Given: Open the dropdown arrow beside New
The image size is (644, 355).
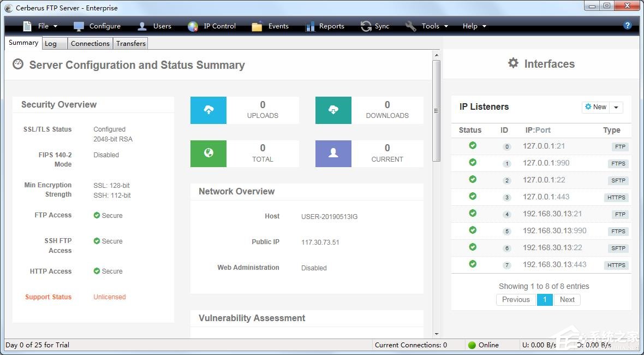Looking at the screenshot, I should click(x=616, y=108).
